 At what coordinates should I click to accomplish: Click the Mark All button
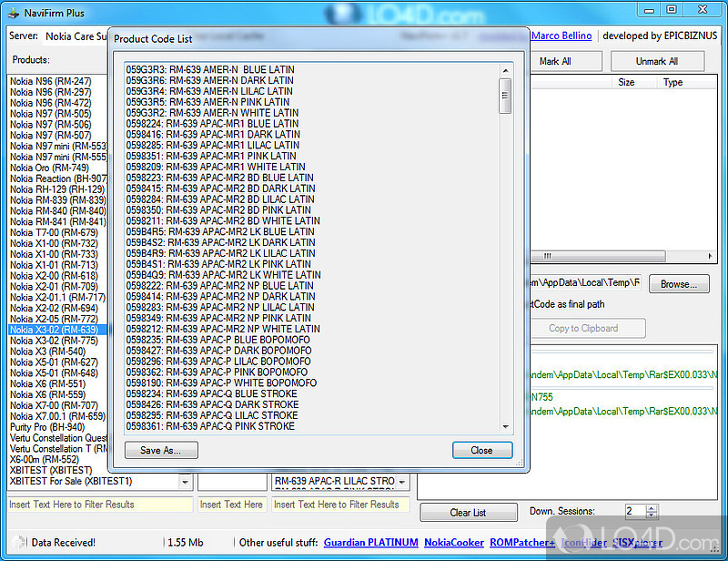(565, 61)
